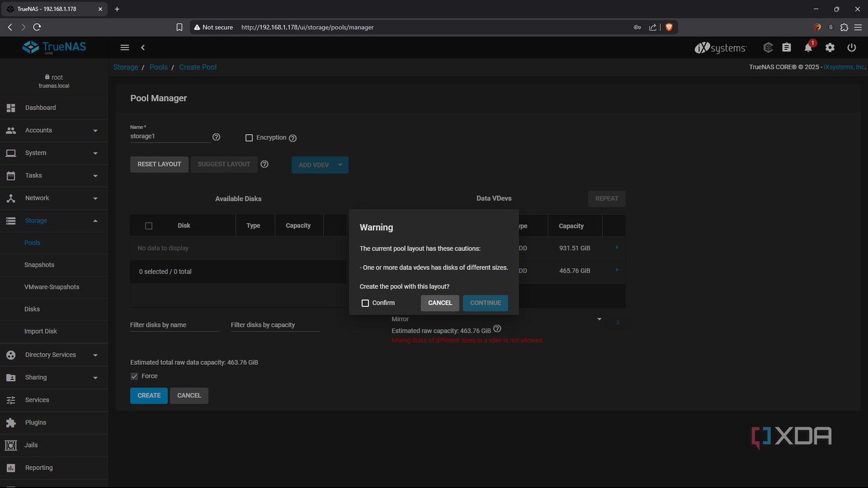Expand the 465.76 GiB disk row arrow

(617, 270)
